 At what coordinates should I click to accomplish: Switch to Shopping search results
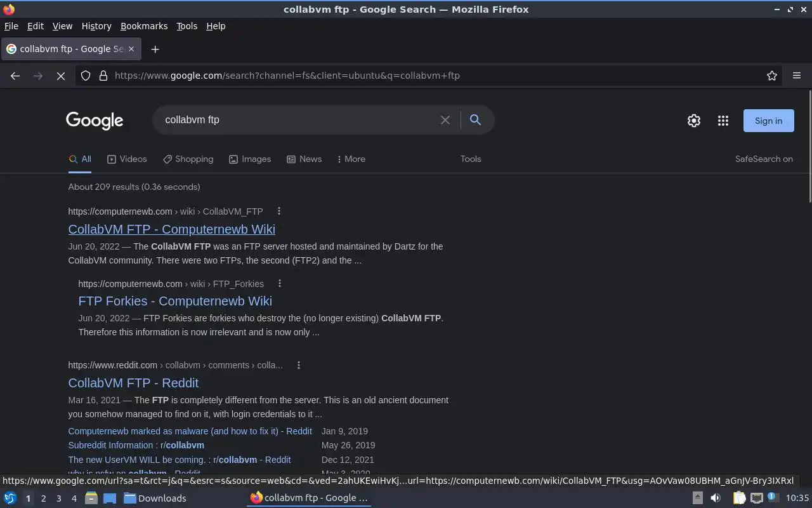188,159
